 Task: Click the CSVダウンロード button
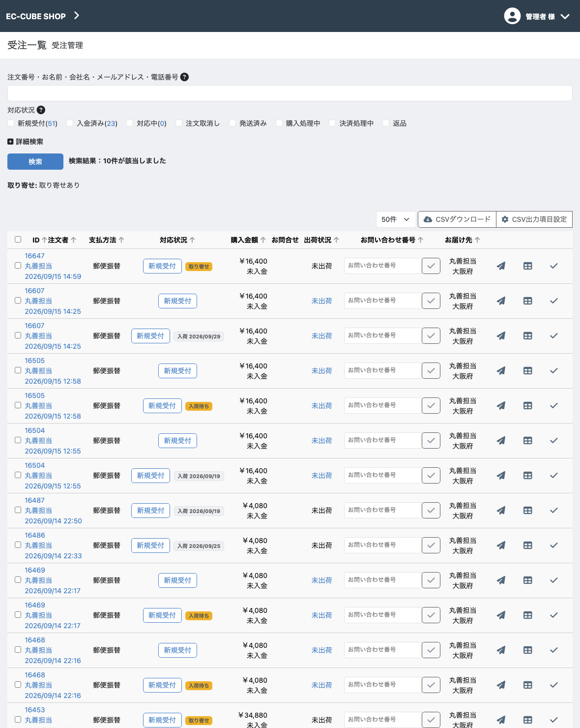click(457, 219)
